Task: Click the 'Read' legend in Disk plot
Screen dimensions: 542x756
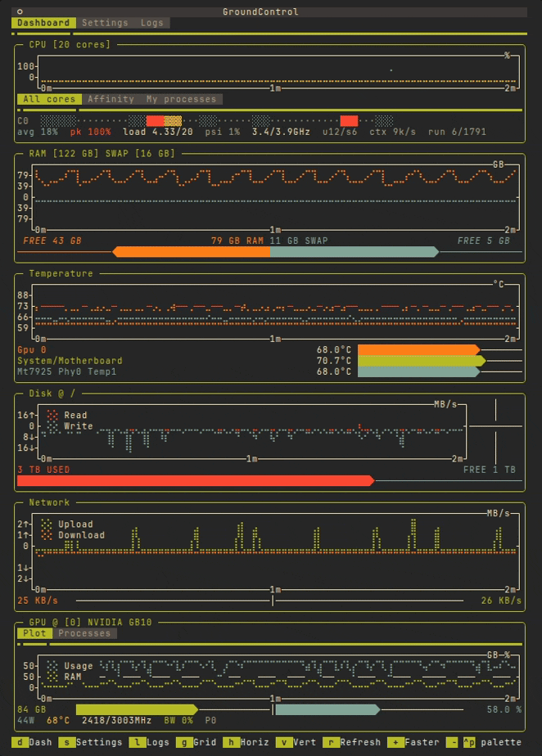Action: pos(76,415)
